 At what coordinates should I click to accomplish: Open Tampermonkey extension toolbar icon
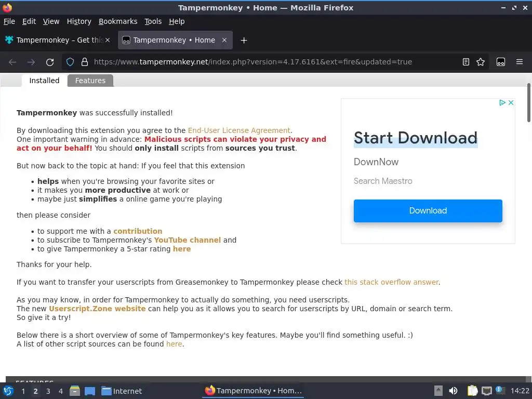pos(501,62)
